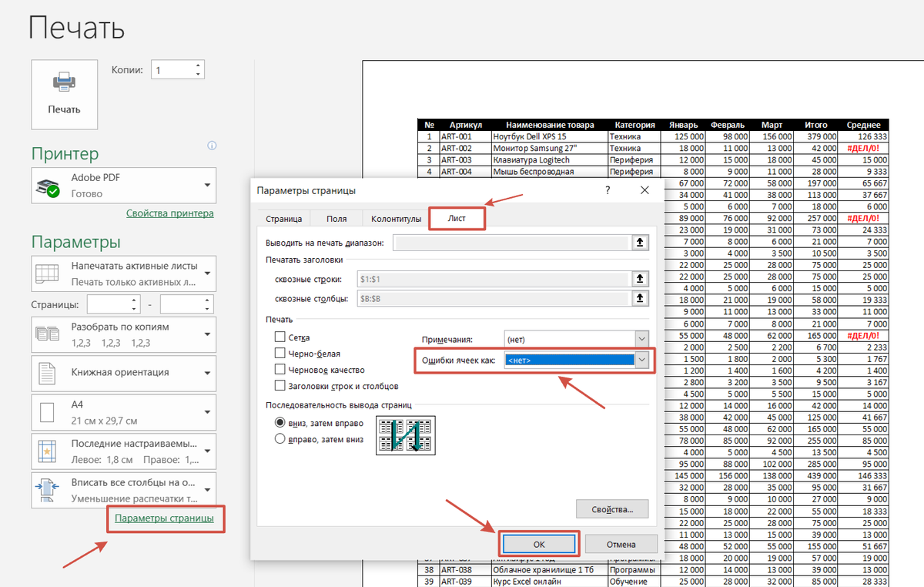Open the A4 paper size dropdown

coord(124,412)
